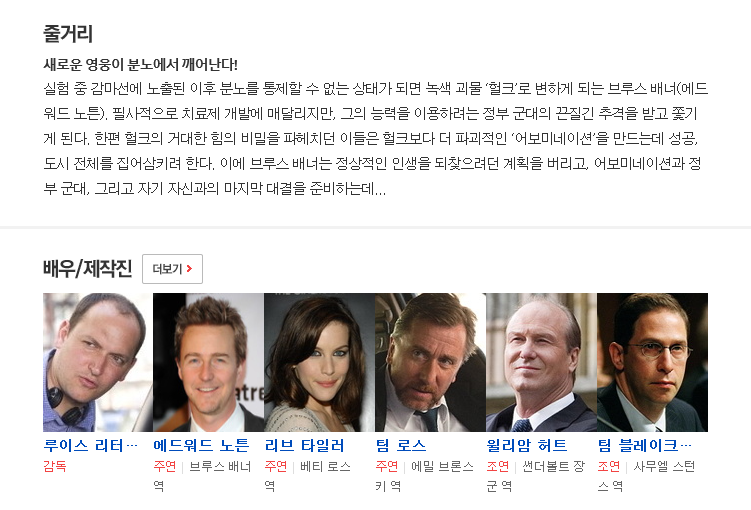Click 베티 로스 역 role text

pyautogui.click(x=307, y=476)
